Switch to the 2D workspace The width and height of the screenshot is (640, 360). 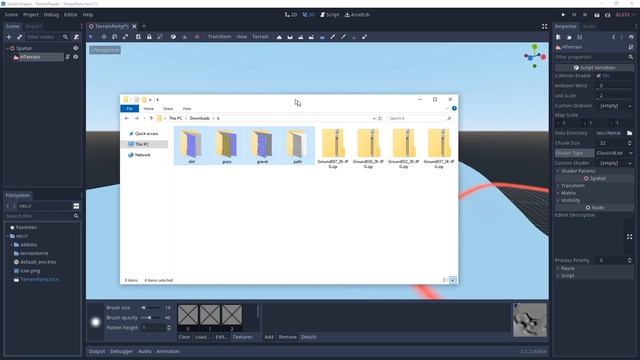(x=291, y=15)
